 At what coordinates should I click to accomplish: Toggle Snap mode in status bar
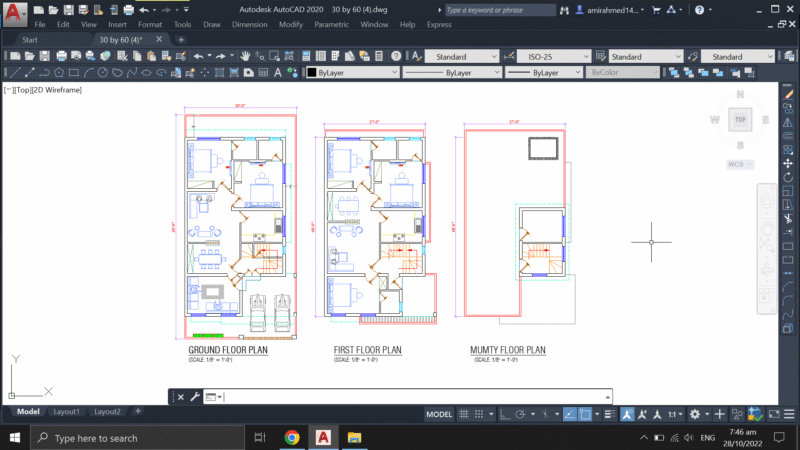coord(479,414)
